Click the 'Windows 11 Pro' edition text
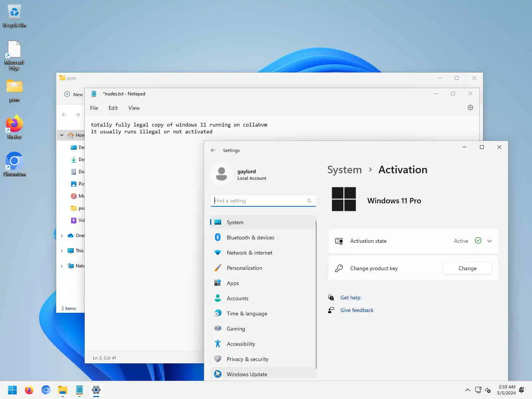This screenshot has width=532, height=399. 394,201
